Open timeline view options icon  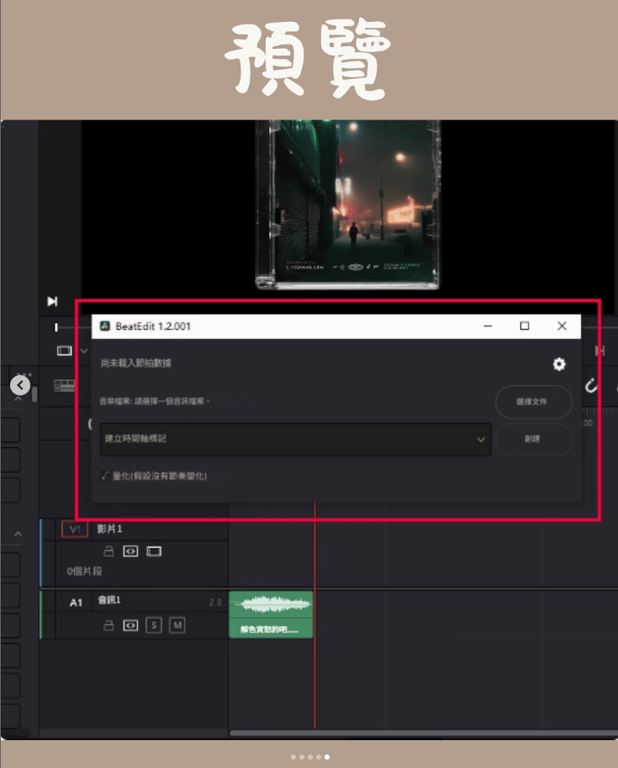coord(64,385)
